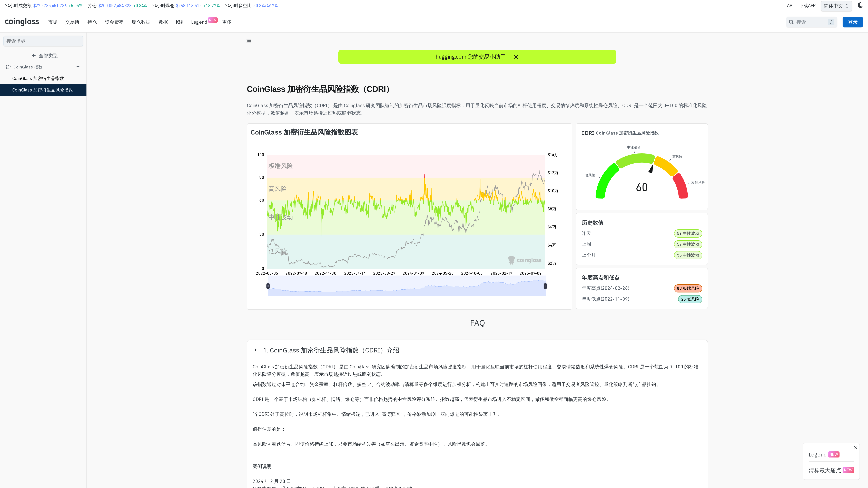Screen dimensions: 868x488
Task: Open the 下载APP link
Action: [x=807, y=6]
